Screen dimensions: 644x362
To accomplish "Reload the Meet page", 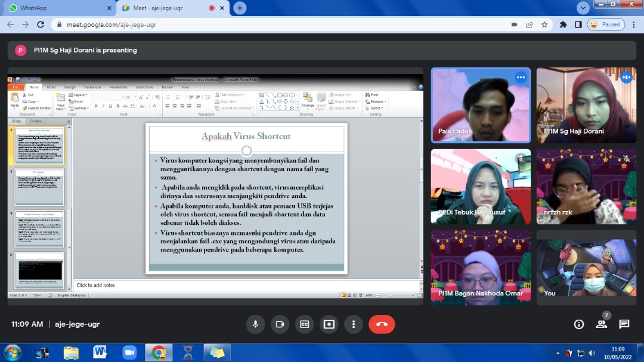I will pyautogui.click(x=41, y=24).
